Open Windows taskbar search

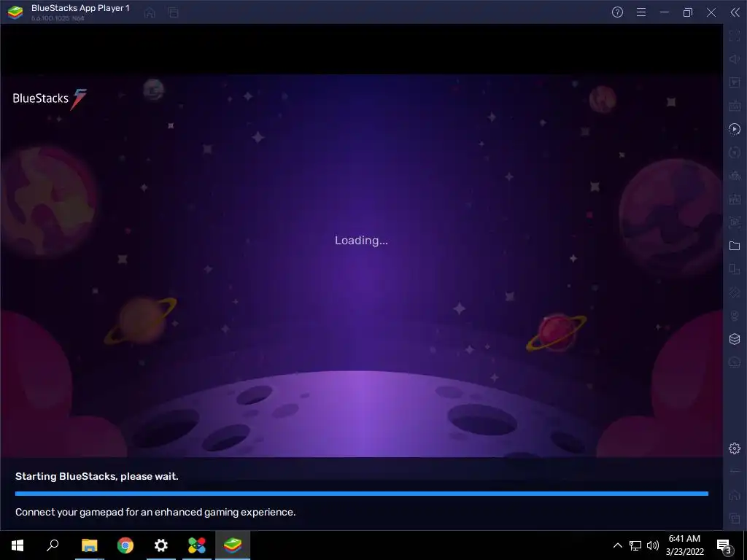coord(53,545)
